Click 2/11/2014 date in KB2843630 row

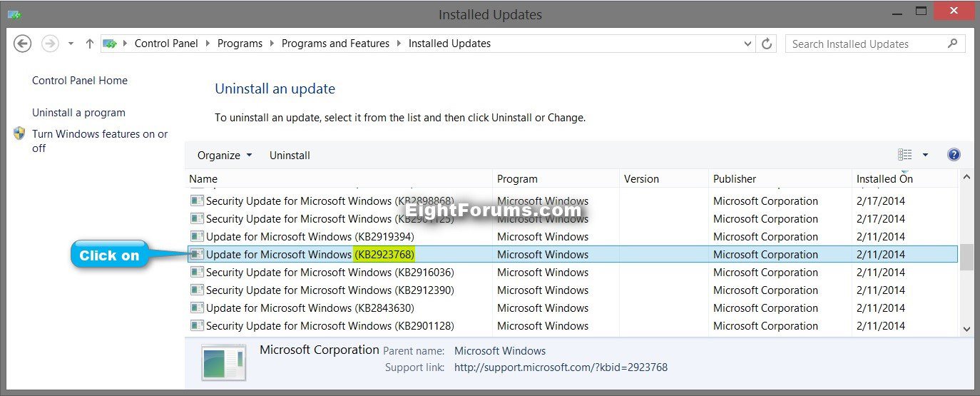(x=881, y=308)
